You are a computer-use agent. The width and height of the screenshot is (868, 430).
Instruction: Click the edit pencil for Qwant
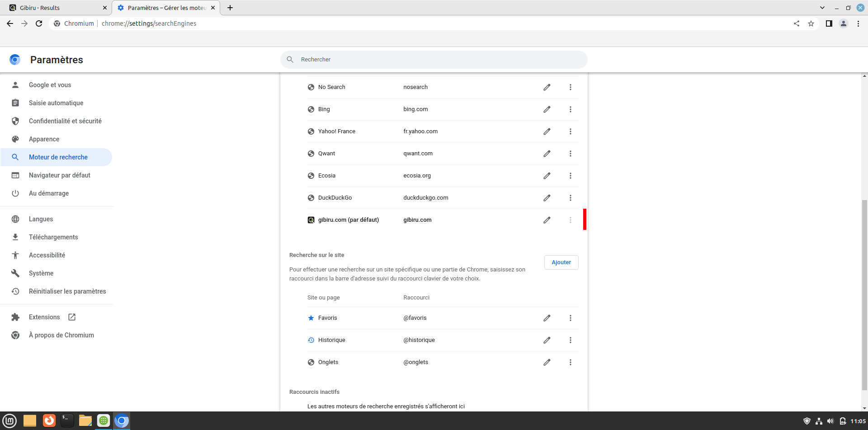click(547, 154)
